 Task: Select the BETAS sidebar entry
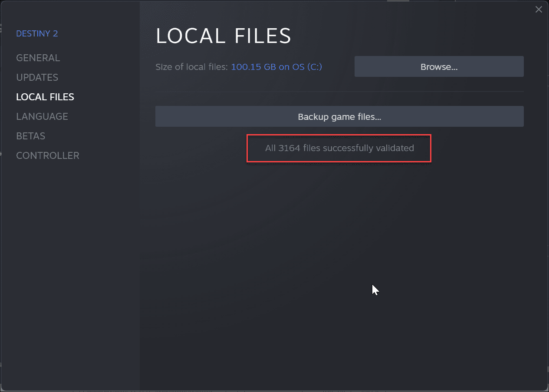(30, 135)
